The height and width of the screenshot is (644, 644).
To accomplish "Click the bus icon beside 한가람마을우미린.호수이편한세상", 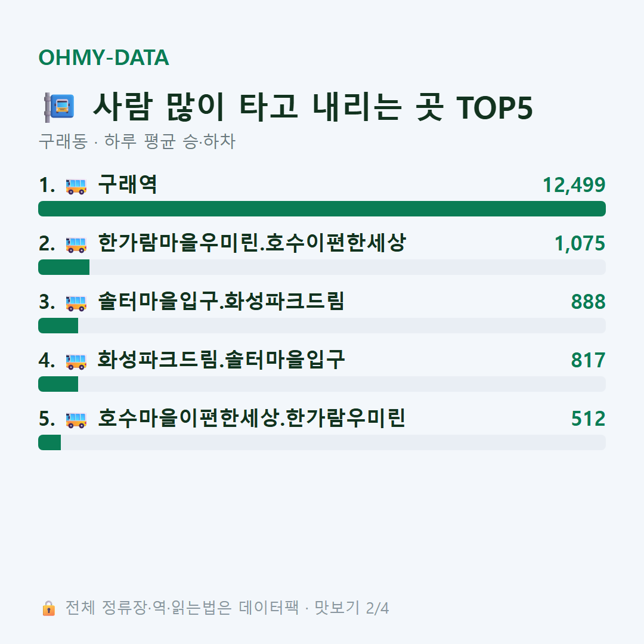I will click(x=76, y=244).
